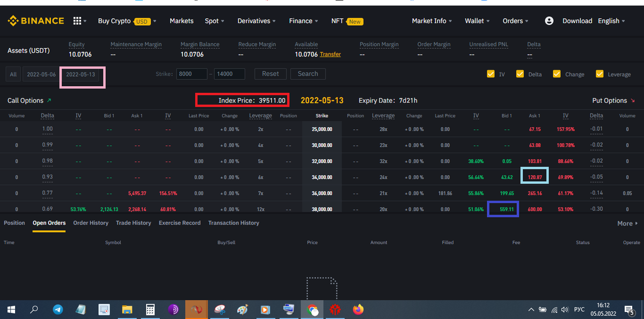Screen dimensions: 644x319
Task: Switch to the Order History tab
Action: point(91,223)
